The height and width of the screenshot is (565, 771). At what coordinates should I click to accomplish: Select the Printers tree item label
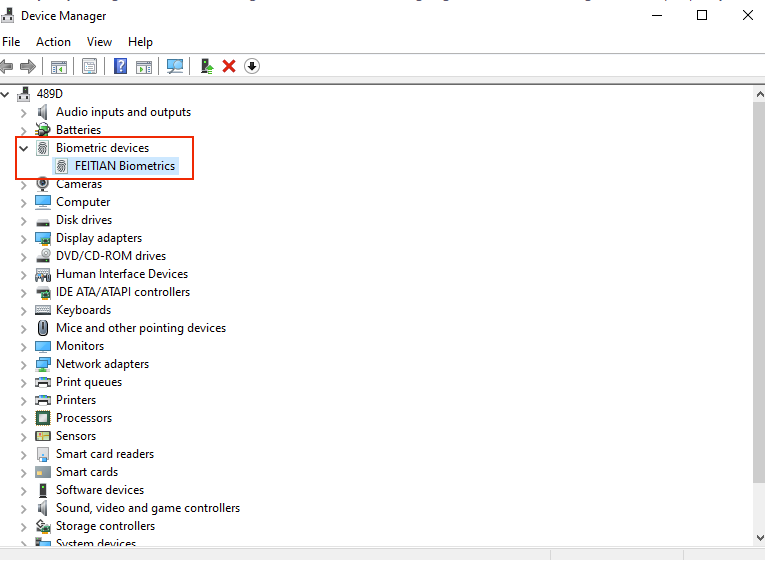76,400
